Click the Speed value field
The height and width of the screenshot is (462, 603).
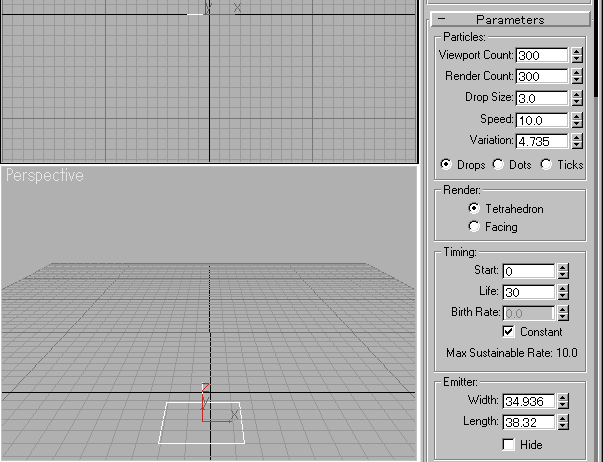tap(541, 120)
